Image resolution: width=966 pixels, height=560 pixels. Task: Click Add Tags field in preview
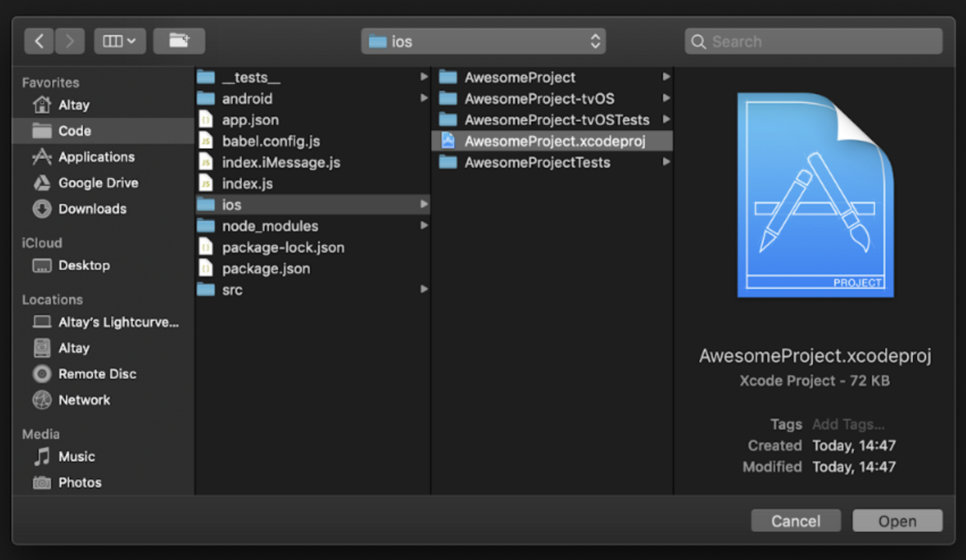click(x=848, y=424)
